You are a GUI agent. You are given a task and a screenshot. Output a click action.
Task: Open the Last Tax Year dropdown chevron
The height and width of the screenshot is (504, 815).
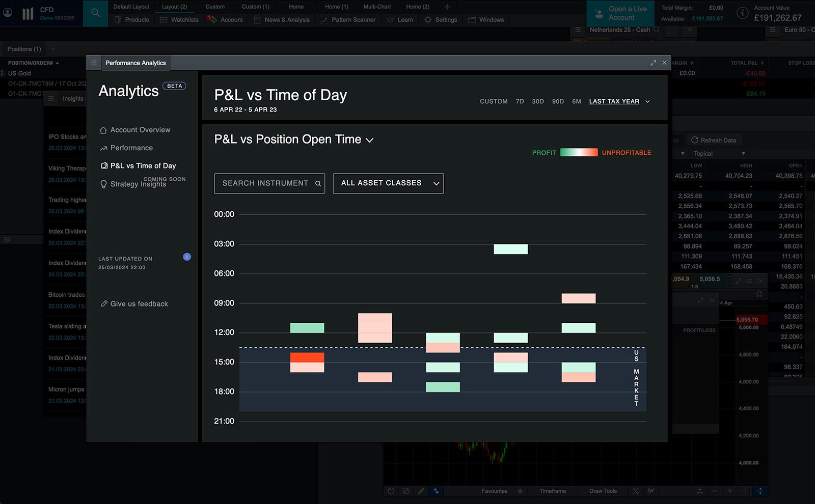point(647,102)
